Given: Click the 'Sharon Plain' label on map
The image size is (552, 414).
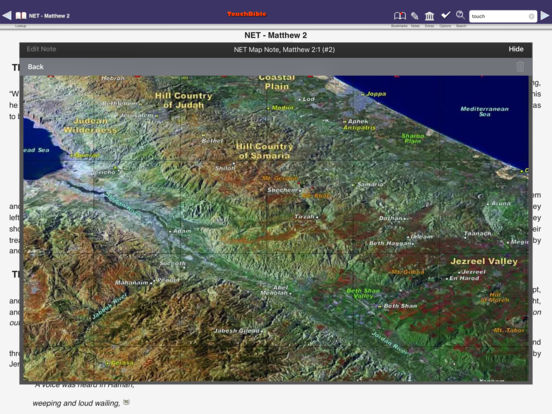Looking at the screenshot, I should (413, 138).
